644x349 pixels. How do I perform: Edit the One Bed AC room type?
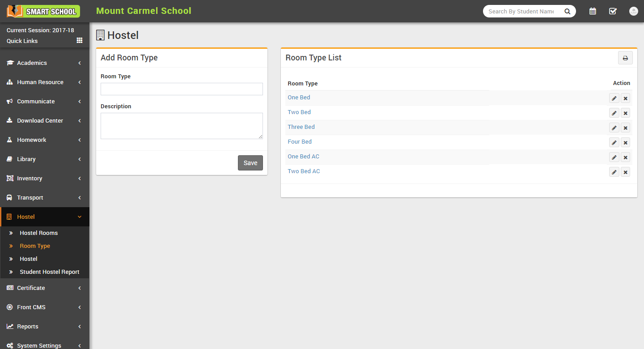coord(614,157)
